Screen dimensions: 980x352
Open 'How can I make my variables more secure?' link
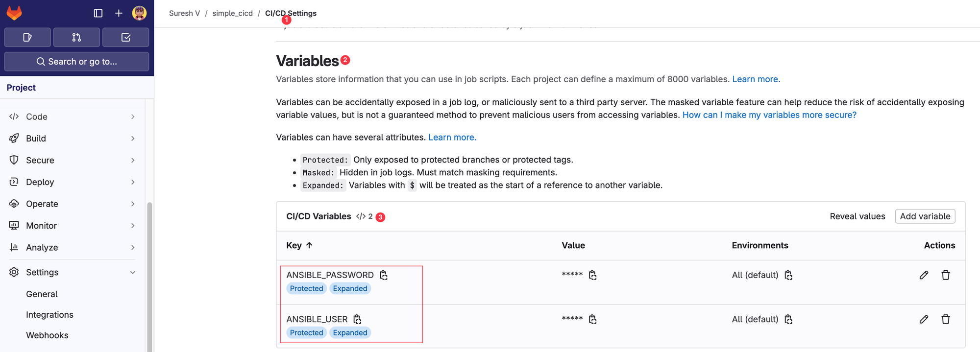769,115
